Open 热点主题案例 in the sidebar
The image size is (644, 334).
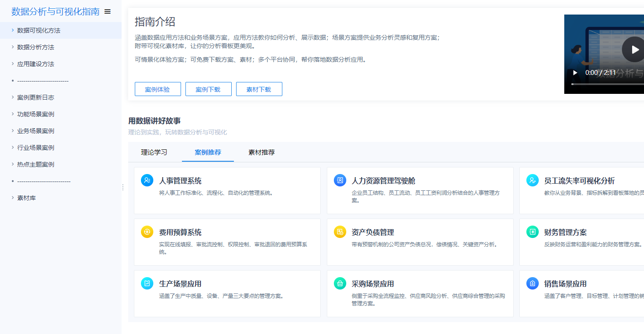pos(36,164)
